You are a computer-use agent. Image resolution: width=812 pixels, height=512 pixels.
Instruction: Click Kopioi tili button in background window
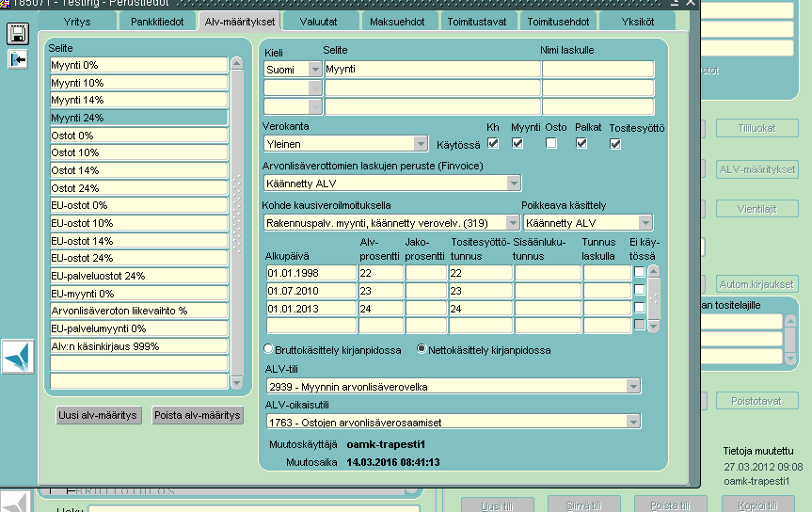coord(758,505)
